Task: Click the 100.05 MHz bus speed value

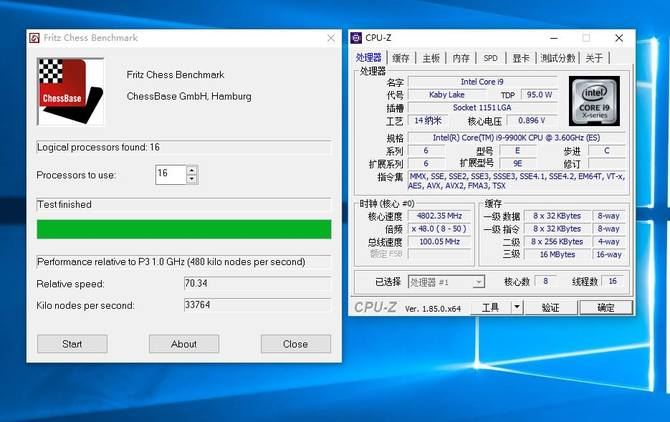Action: tap(439, 242)
